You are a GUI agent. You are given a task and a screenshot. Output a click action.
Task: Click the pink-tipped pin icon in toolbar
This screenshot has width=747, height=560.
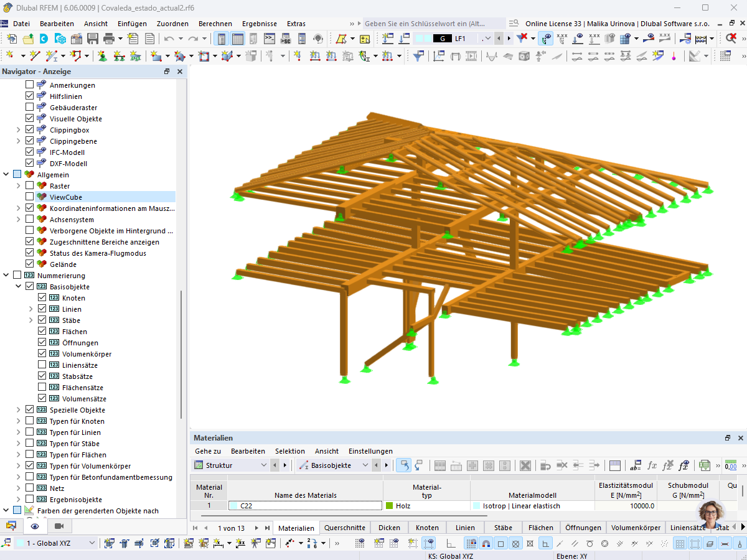pyautogui.click(x=674, y=56)
